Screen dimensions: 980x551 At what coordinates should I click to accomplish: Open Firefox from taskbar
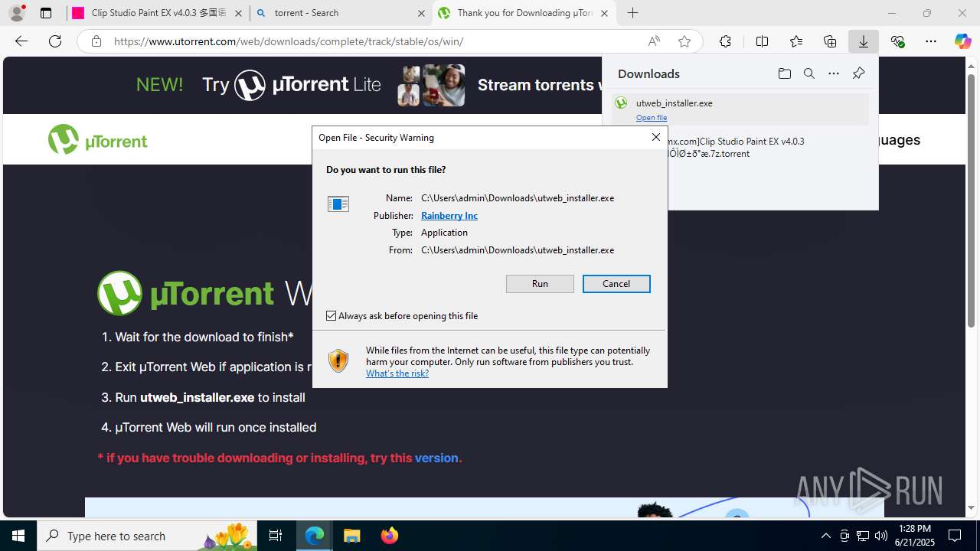click(389, 536)
